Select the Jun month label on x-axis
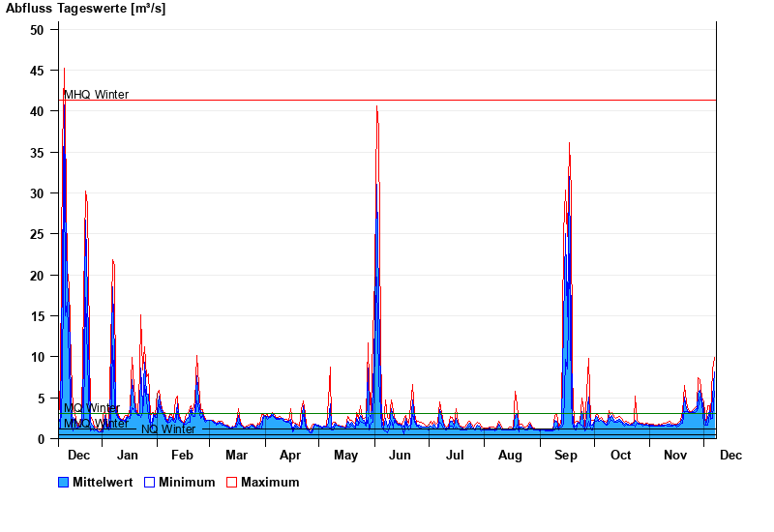The height and width of the screenshot is (532, 774). point(400,455)
